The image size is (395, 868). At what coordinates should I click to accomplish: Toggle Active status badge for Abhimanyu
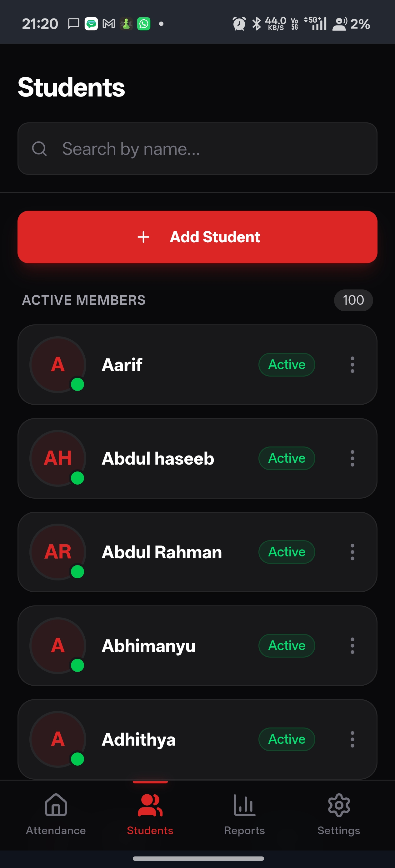pyautogui.click(x=287, y=646)
